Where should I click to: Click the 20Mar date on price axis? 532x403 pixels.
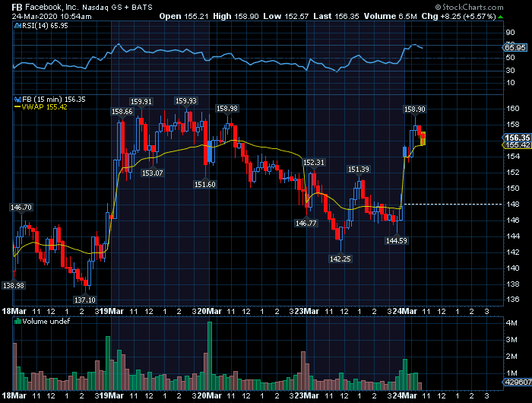[x=209, y=311]
